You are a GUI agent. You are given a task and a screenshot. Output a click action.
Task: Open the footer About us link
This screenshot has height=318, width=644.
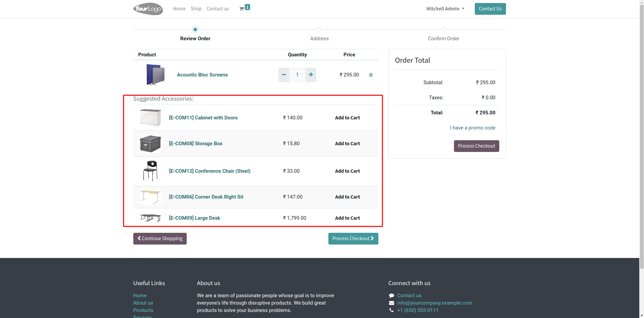tap(143, 303)
